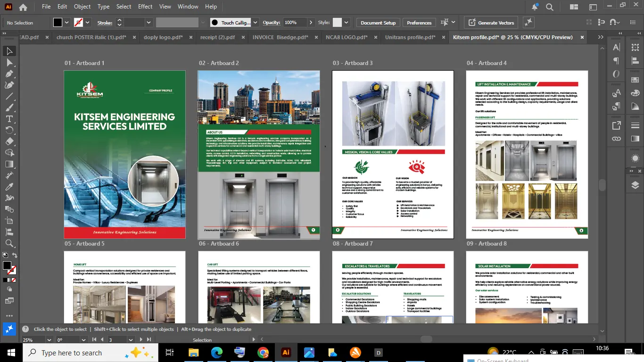
Task: Click the Opacity 100% input field
Action: coord(294,22)
